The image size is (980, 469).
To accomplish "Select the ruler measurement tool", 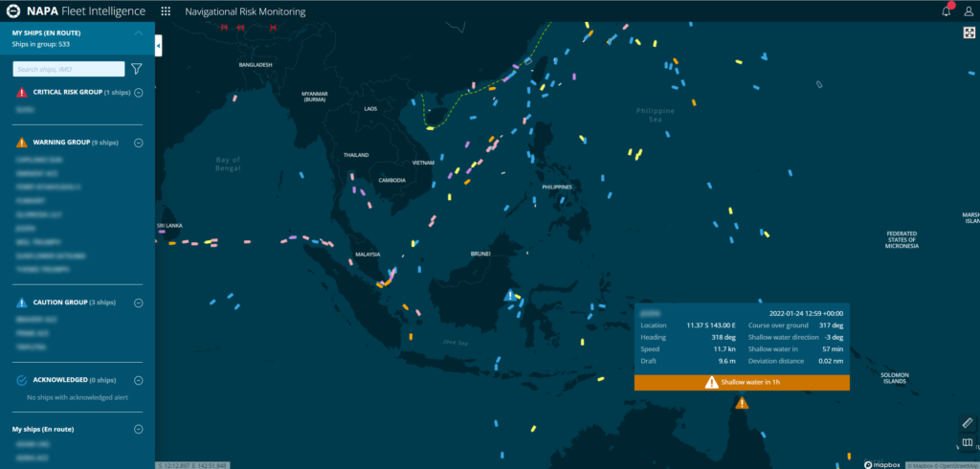I will point(967,423).
